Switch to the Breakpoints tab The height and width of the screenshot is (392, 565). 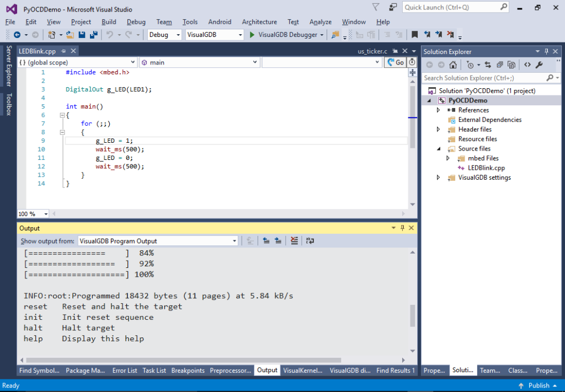(188, 370)
